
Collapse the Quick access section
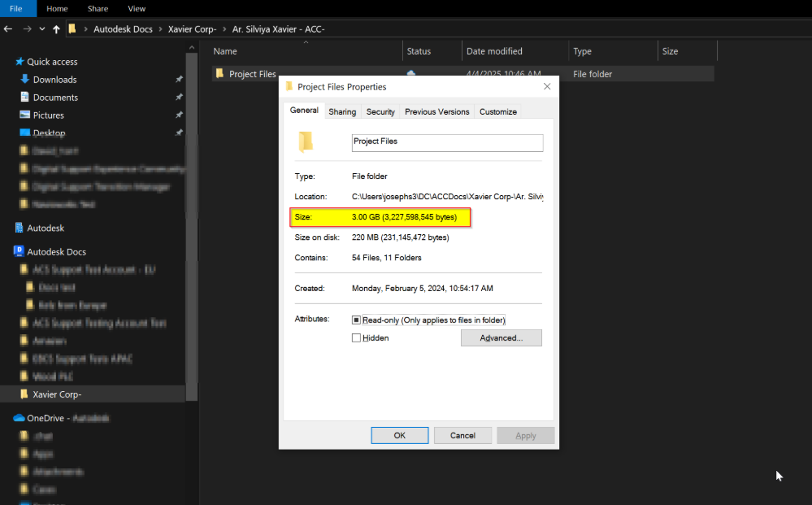click(11, 61)
